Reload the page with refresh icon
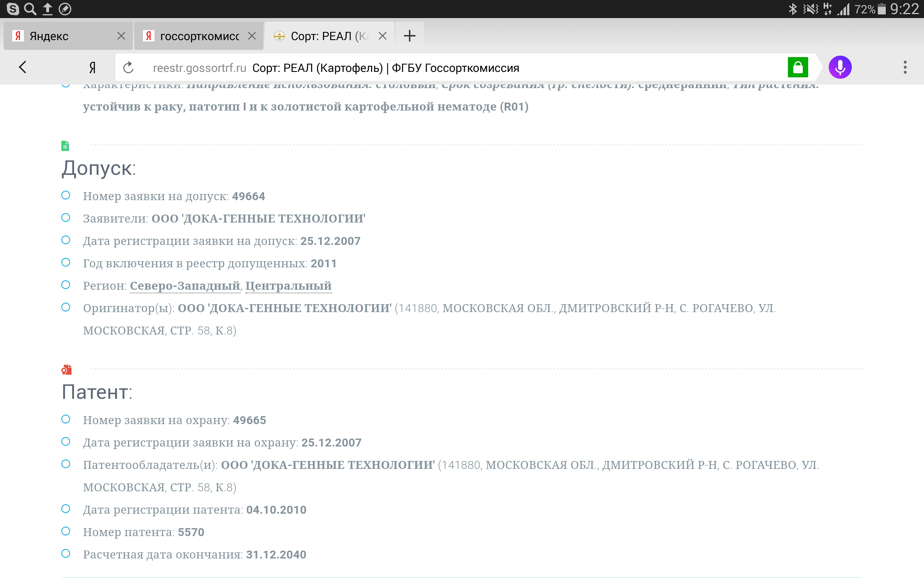This screenshot has width=924, height=578. (x=128, y=68)
